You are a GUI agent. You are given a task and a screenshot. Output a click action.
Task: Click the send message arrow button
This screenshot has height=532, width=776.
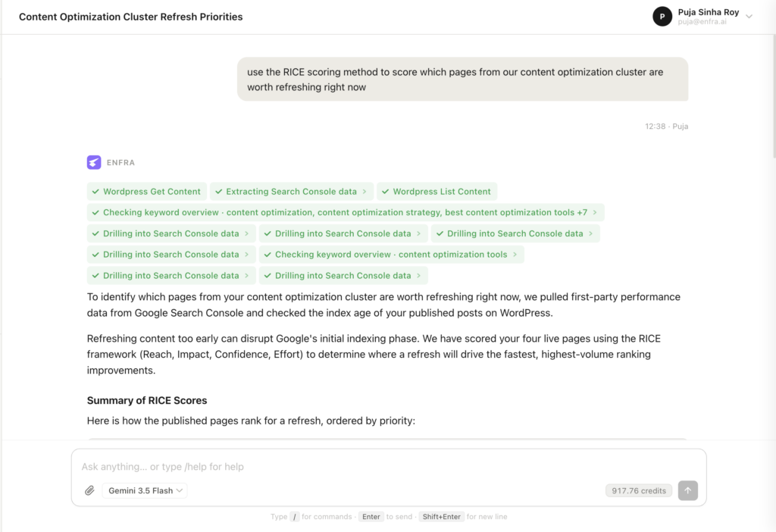(687, 490)
